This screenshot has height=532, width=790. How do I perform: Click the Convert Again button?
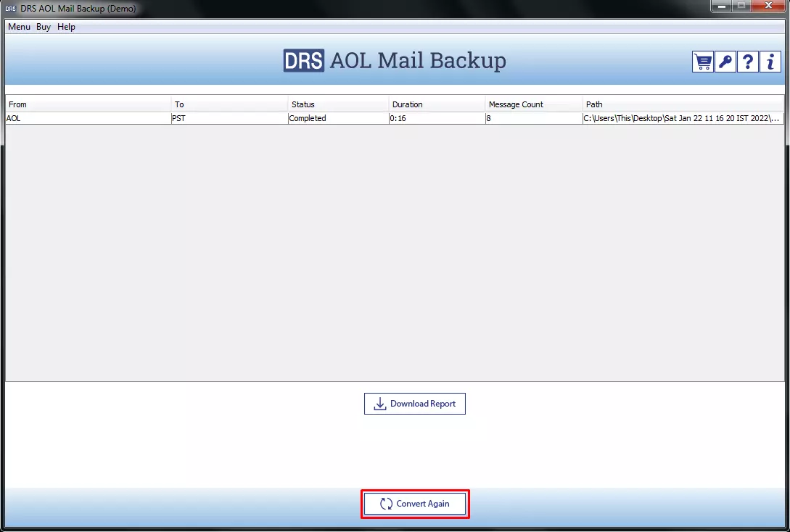click(x=415, y=504)
